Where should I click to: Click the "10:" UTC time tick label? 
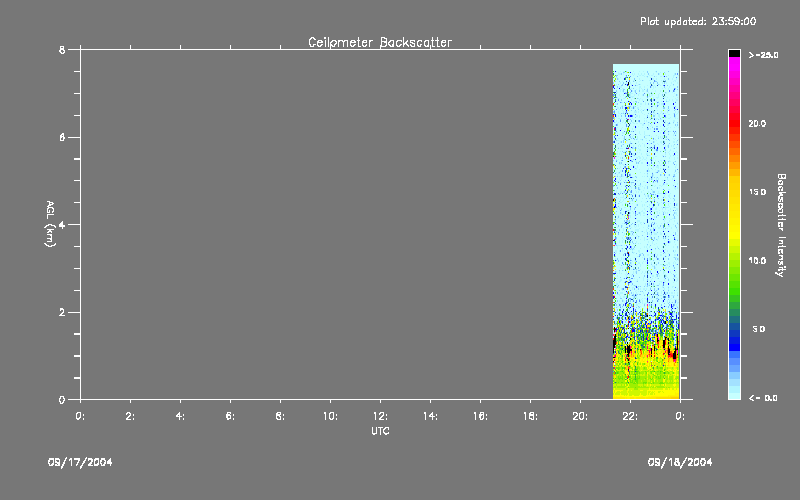[330, 416]
